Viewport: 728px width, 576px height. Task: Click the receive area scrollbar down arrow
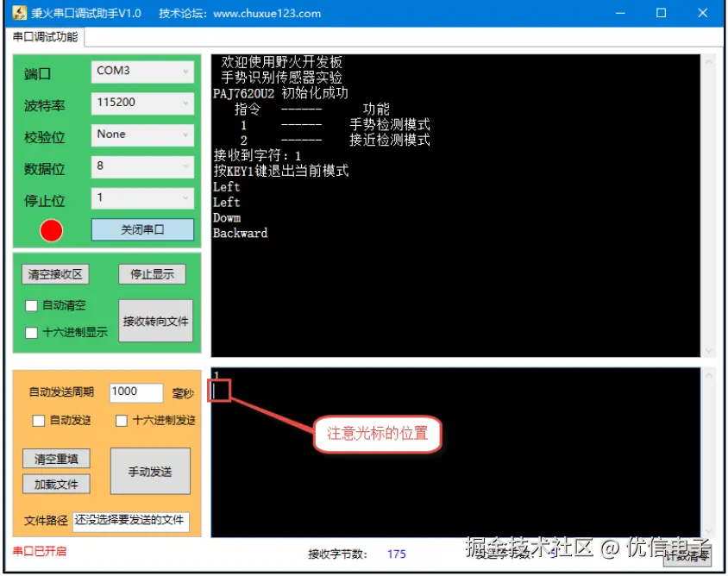point(708,351)
